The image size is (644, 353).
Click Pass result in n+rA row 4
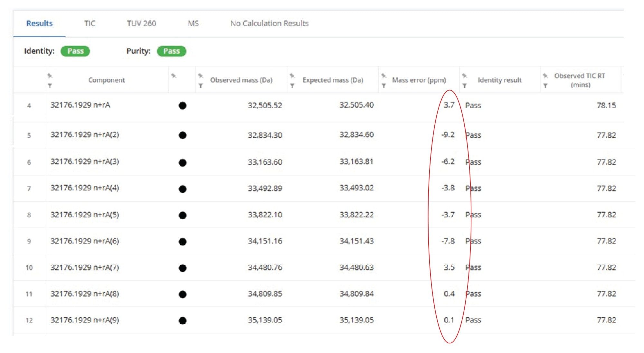pos(473,105)
